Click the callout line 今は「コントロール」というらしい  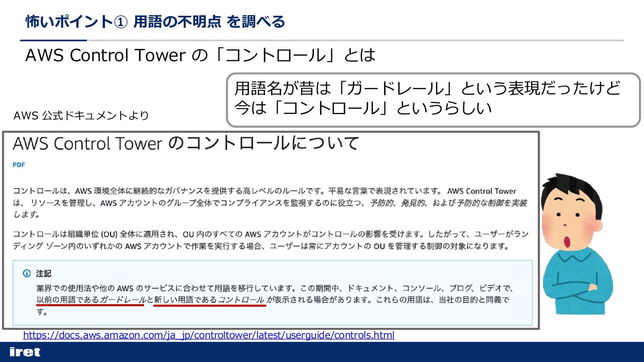[363, 108]
